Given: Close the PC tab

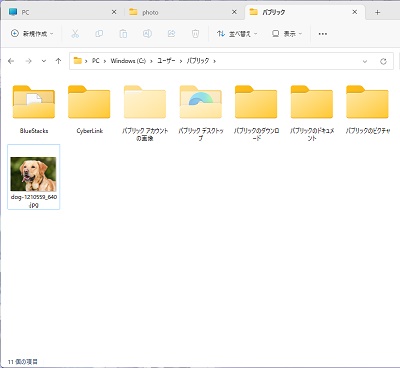Looking at the screenshot, I should [114, 12].
